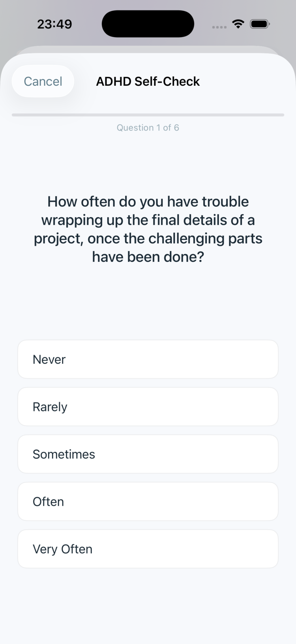
Task: Select the Never answer option
Action: pyautogui.click(x=148, y=359)
